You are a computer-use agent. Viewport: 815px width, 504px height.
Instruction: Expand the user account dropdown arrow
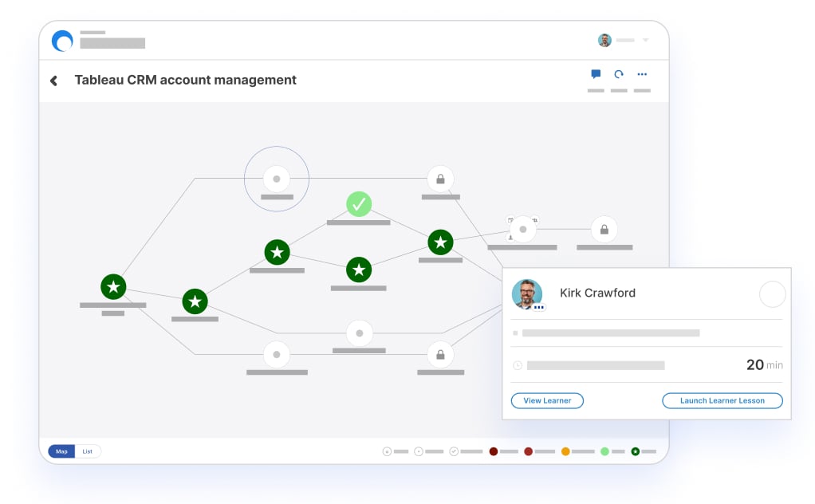point(645,41)
